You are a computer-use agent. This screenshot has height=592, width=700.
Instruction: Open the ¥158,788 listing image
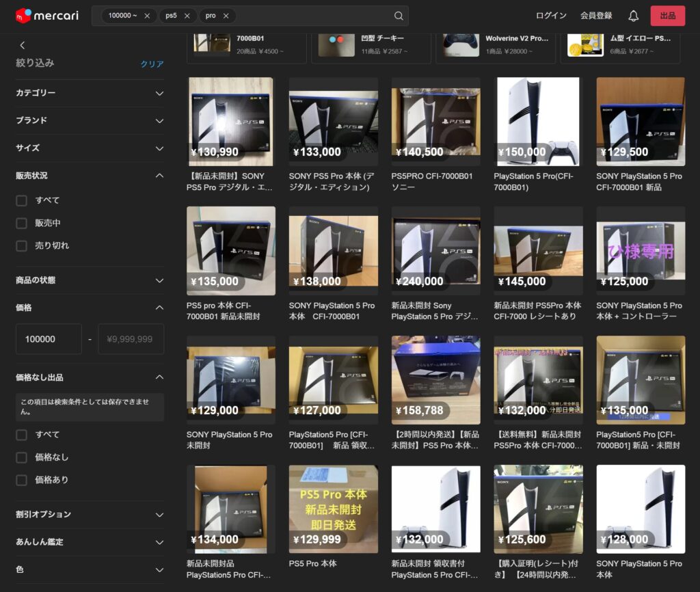click(x=435, y=380)
